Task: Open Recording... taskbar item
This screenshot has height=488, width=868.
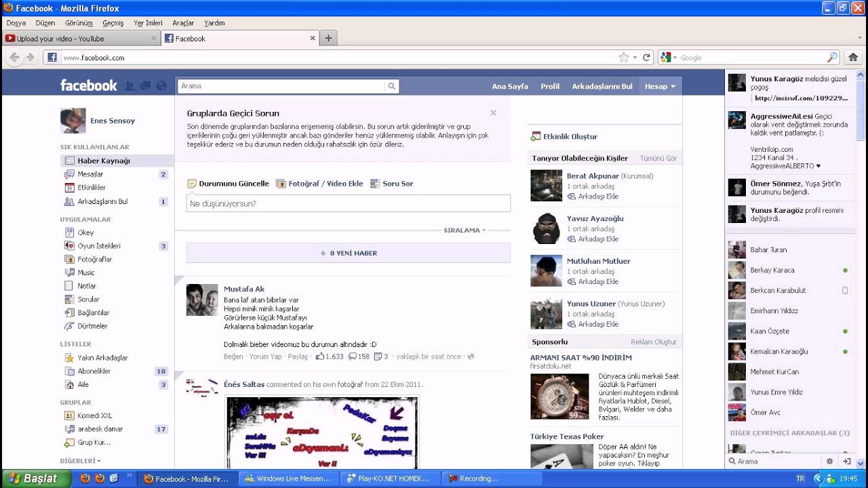Action: [x=491, y=479]
